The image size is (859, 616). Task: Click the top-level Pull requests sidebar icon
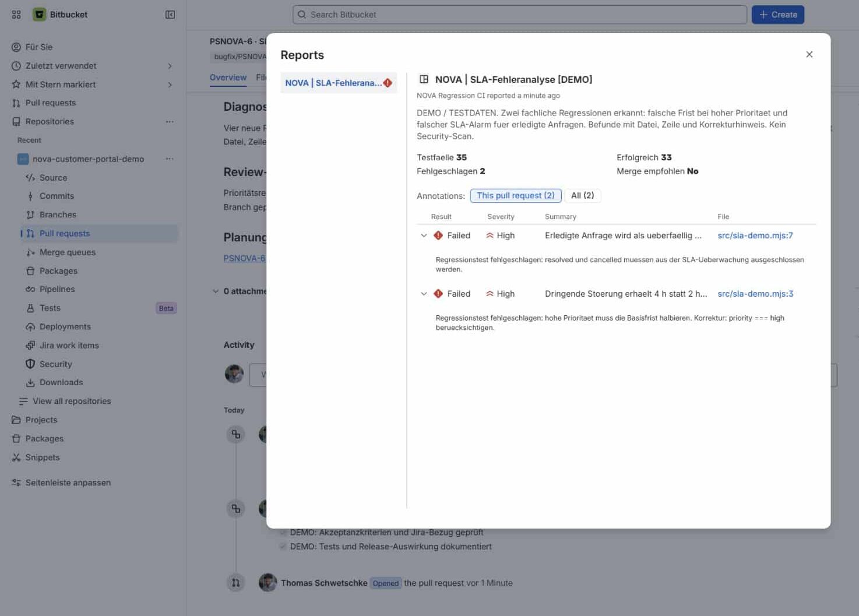(16, 103)
